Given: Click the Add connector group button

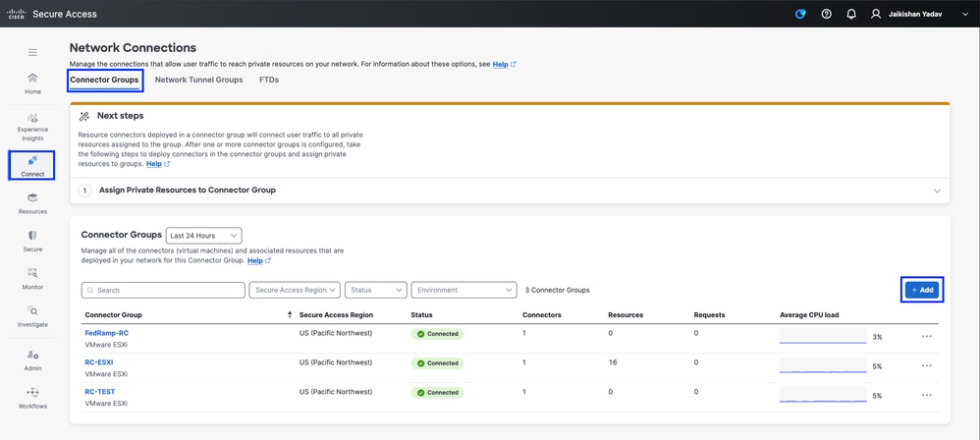Looking at the screenshot, I should (922, 290).
